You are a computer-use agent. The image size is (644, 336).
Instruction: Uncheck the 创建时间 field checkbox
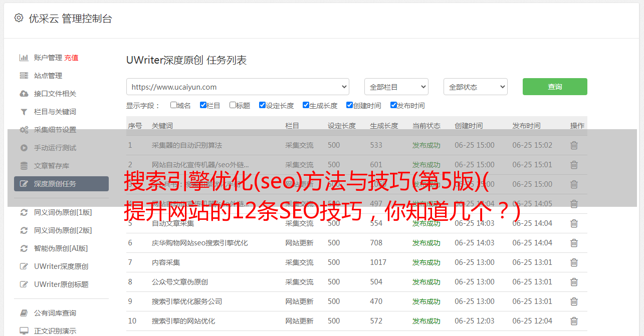[x=349, y=105]
